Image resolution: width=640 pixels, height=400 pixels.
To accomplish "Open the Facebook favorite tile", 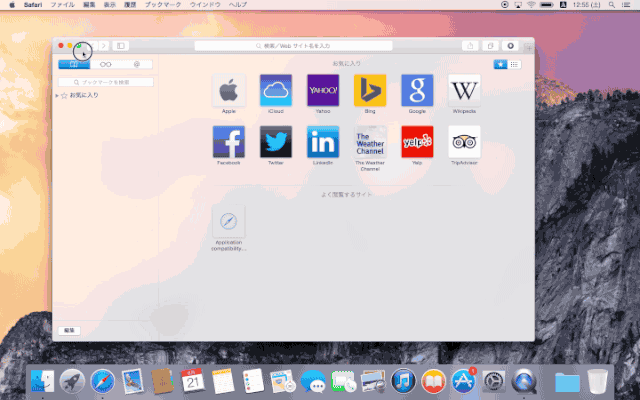I will tap(229, 142).
